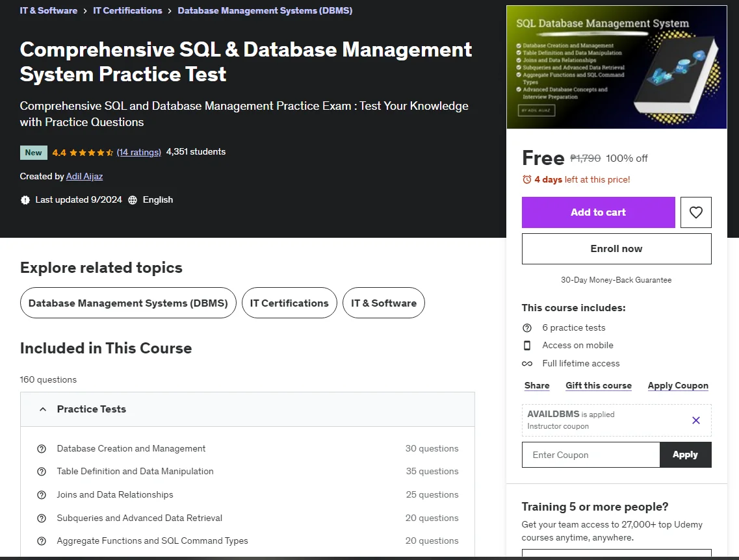Image resolution: width=739 pixels, height=560 pixels.
Task: Click the 35 questions count
Action: pos(432,472)
